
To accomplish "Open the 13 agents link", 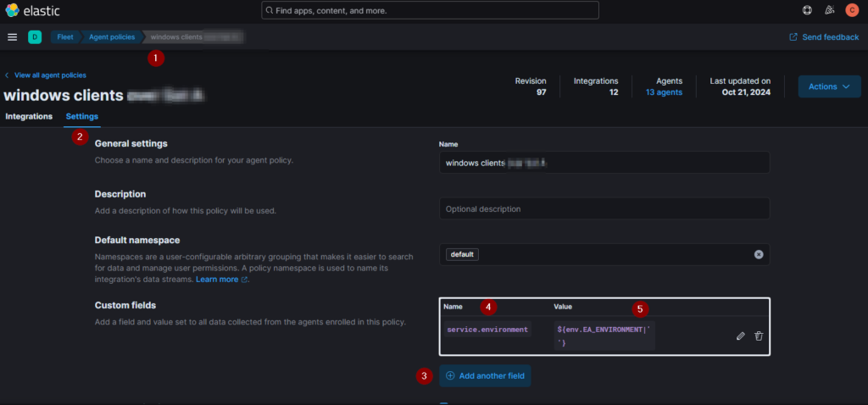I will tap(664, 92).
